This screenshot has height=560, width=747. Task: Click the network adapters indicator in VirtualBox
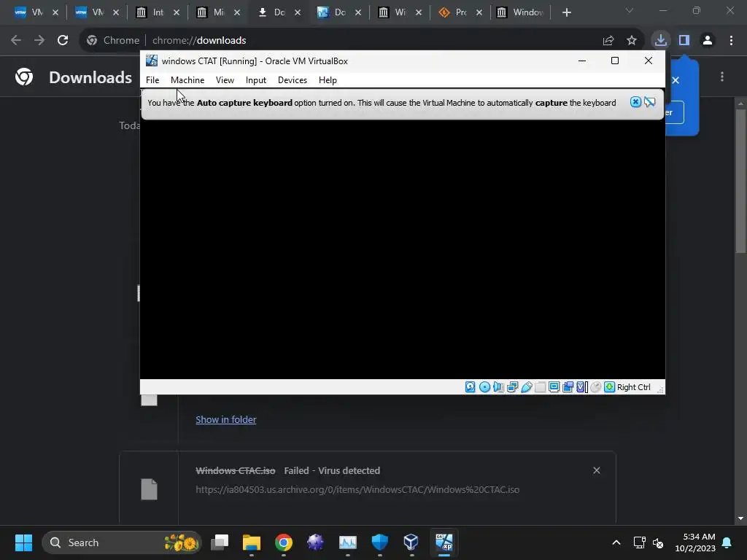[513, 387]
